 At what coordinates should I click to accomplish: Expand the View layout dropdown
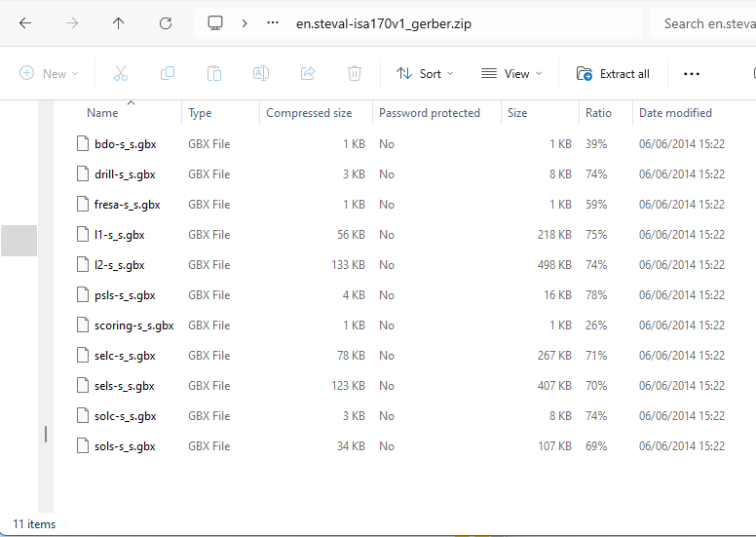(x=510, y=73)
